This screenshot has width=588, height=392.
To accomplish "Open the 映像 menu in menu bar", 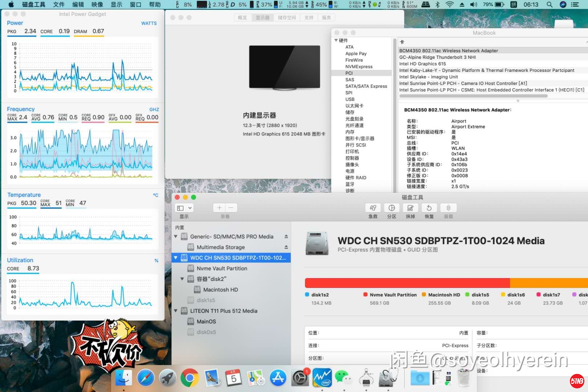I will click(x=97, y=5).
